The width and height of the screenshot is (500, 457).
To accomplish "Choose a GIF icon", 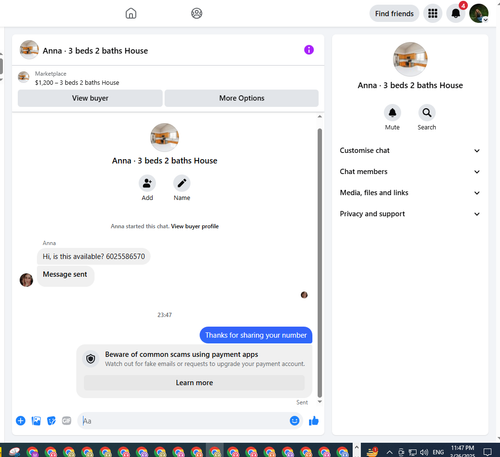I will click(67, 421).
